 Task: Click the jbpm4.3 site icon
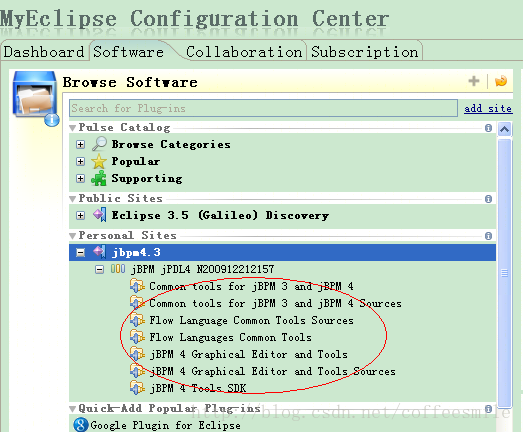pyautogui.click(x=99, y=252)
